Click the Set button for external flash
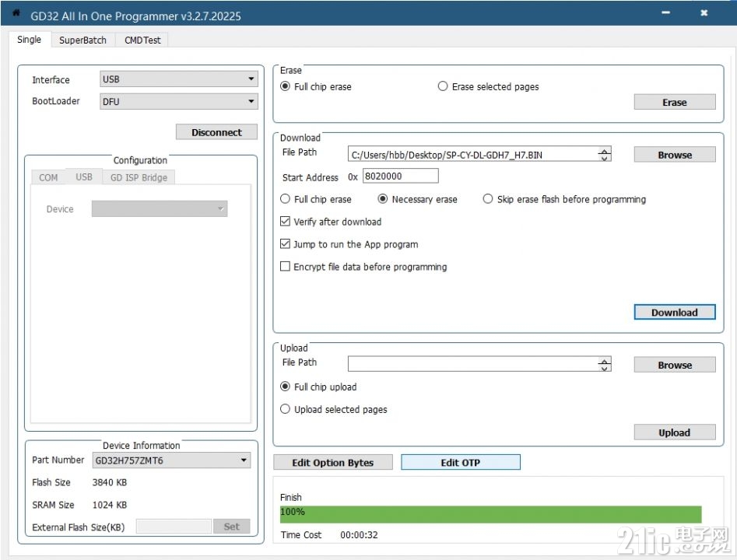This screenshot has width=737, height=560. point(231,527)
